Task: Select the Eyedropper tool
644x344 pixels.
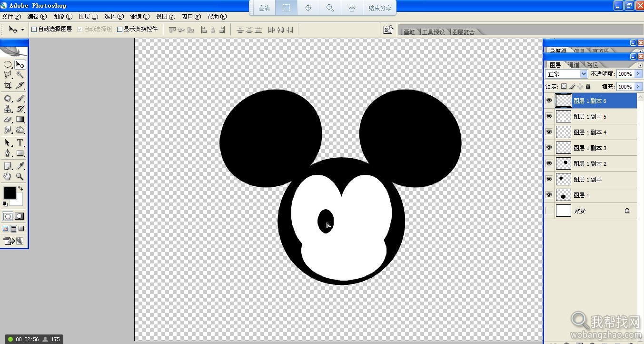Action: pos(20,166)
